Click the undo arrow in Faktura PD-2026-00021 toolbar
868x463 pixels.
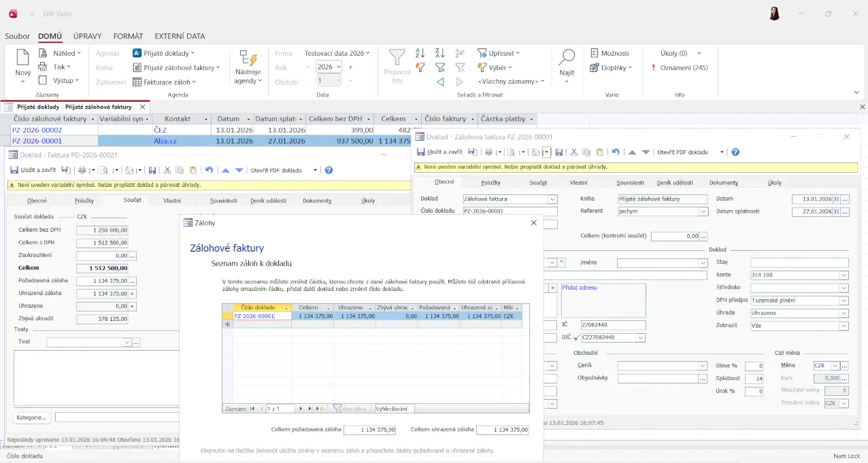click(209, 170)
